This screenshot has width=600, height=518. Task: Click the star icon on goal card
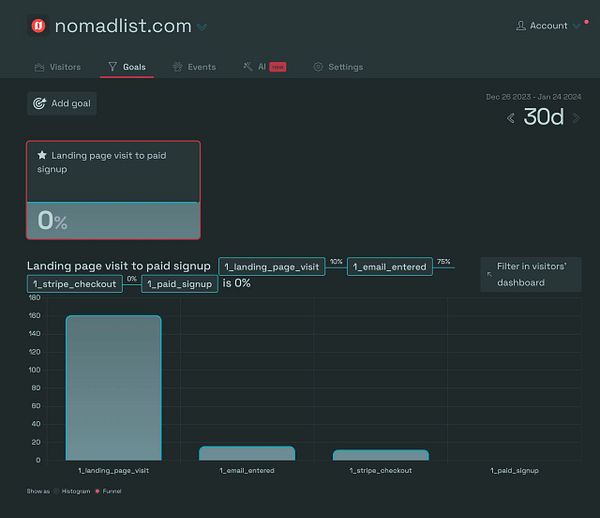point(42,155)
